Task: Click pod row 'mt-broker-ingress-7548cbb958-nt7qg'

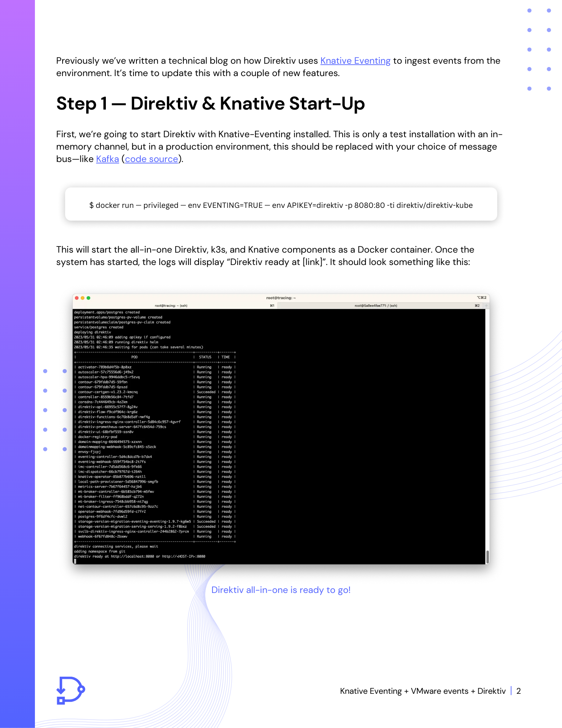Action: 155,502
